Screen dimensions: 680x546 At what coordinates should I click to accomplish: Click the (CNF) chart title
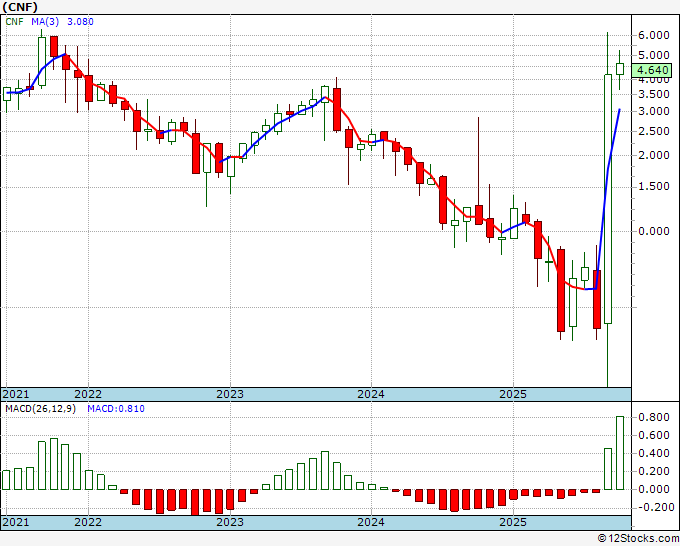20,7
